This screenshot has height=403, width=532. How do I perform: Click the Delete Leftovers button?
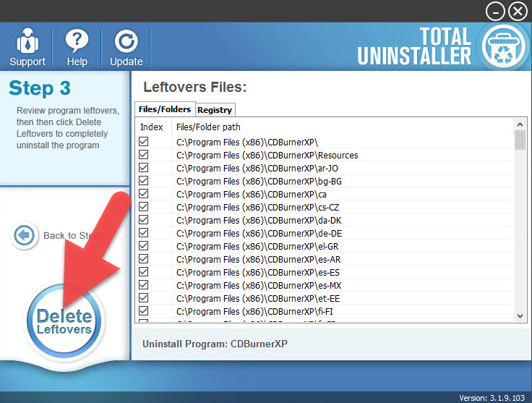[64, 321]
